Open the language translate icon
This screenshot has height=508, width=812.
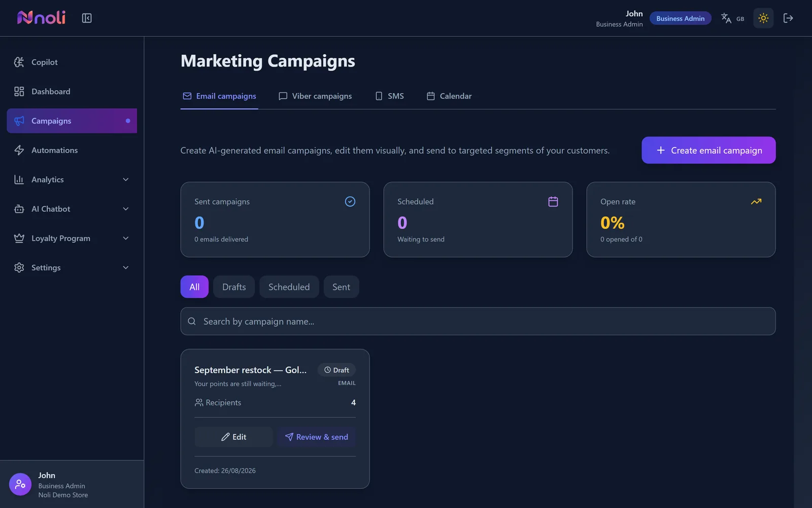click(x=726, y=18)
